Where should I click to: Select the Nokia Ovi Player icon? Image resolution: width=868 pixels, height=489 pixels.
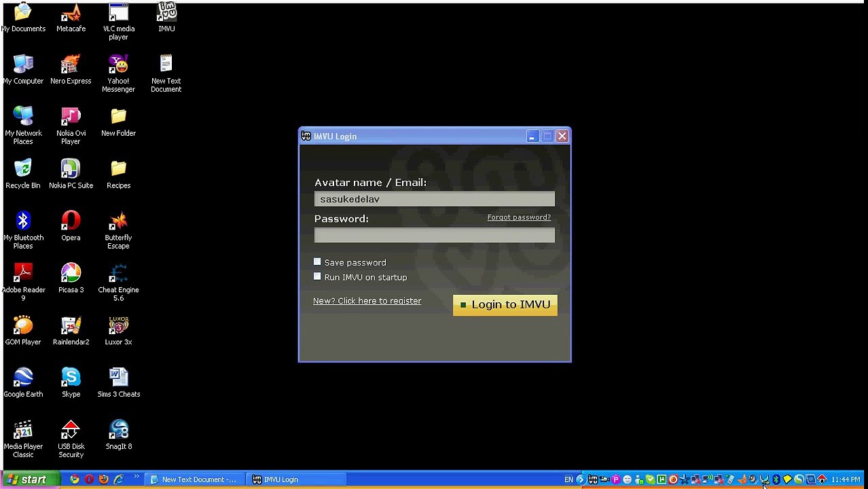click(71, 126)
